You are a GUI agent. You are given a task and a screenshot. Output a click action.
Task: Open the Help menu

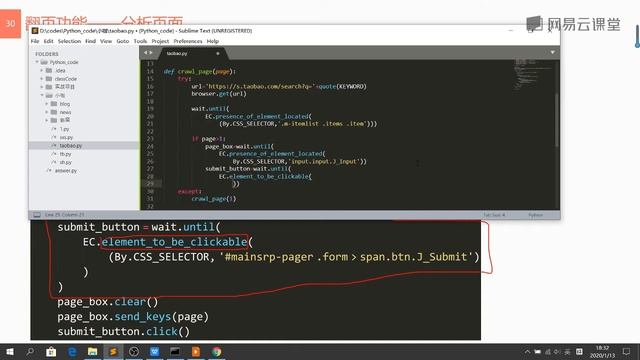tap(213, 41)
